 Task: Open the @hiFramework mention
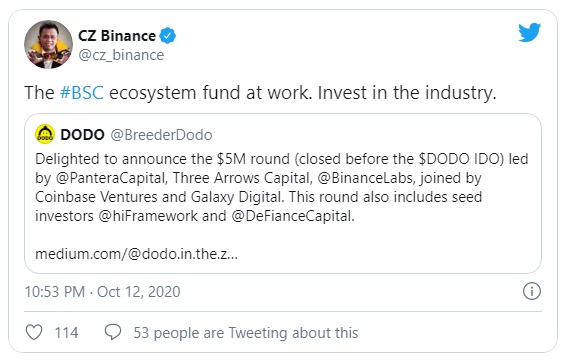[148, 216]
